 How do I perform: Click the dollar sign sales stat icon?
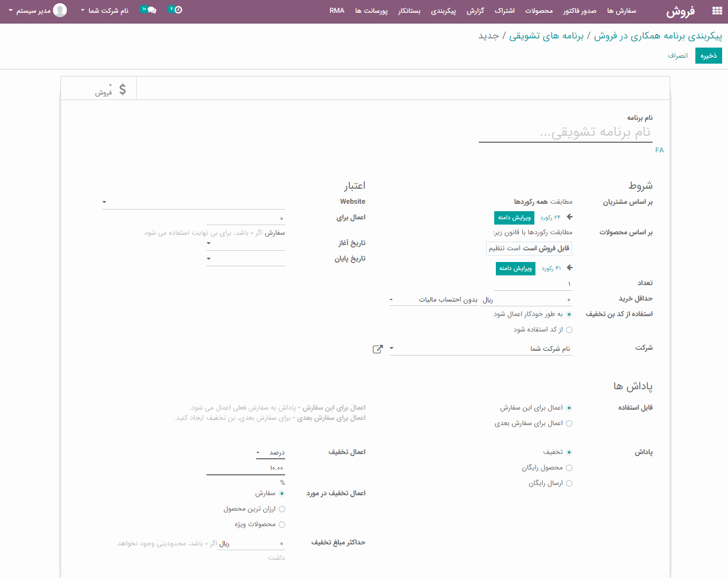pos(122,89)
